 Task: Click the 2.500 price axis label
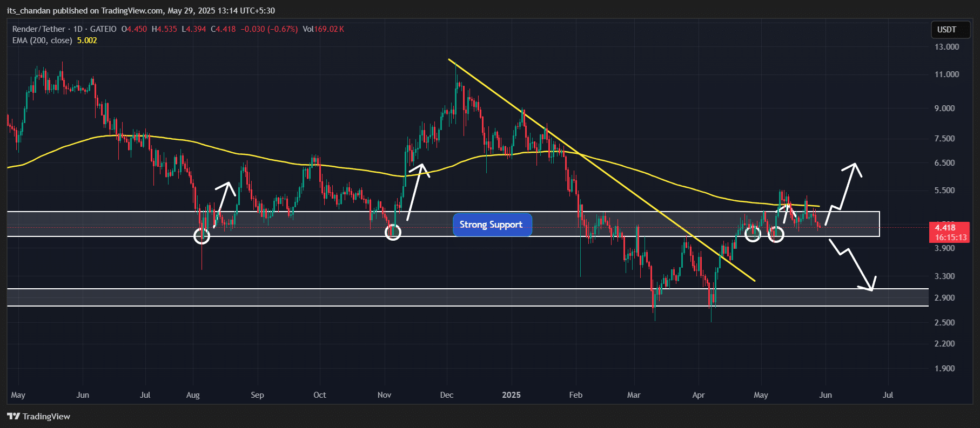944,323
